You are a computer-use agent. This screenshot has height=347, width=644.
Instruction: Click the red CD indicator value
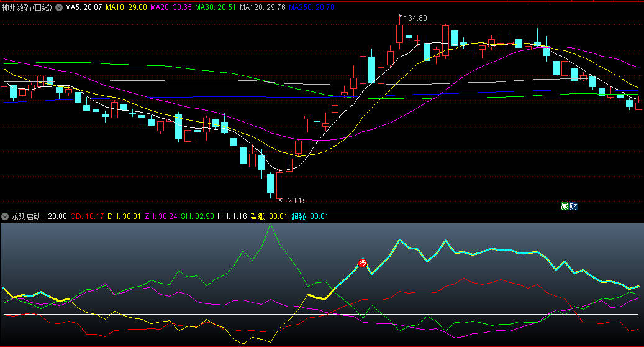86,216
